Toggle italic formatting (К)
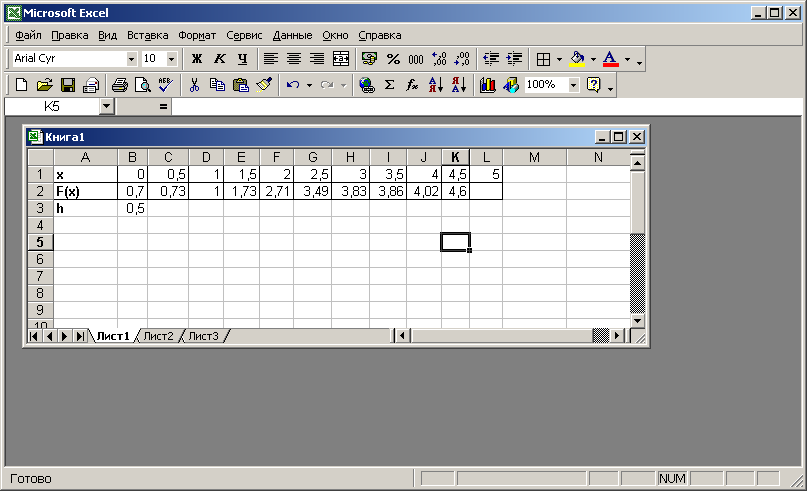 (220, 59)
